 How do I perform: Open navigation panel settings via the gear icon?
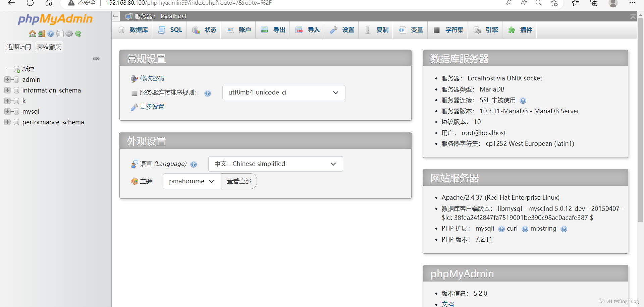pyautogui.click(x=69, y=34)
